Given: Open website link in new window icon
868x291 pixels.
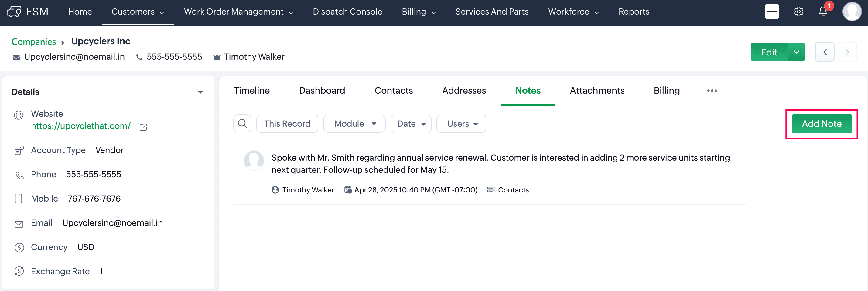Looking at the screenshot, I should (143, 127).
